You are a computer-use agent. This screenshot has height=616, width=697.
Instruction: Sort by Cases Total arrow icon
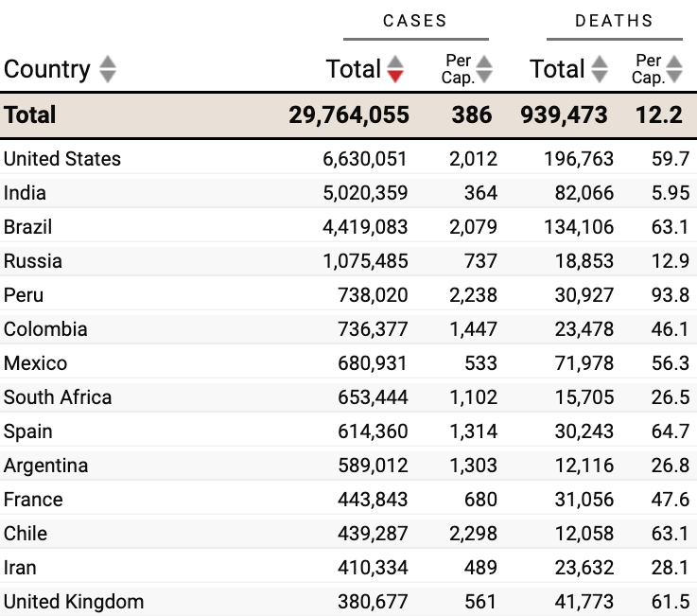coord(395,69)
